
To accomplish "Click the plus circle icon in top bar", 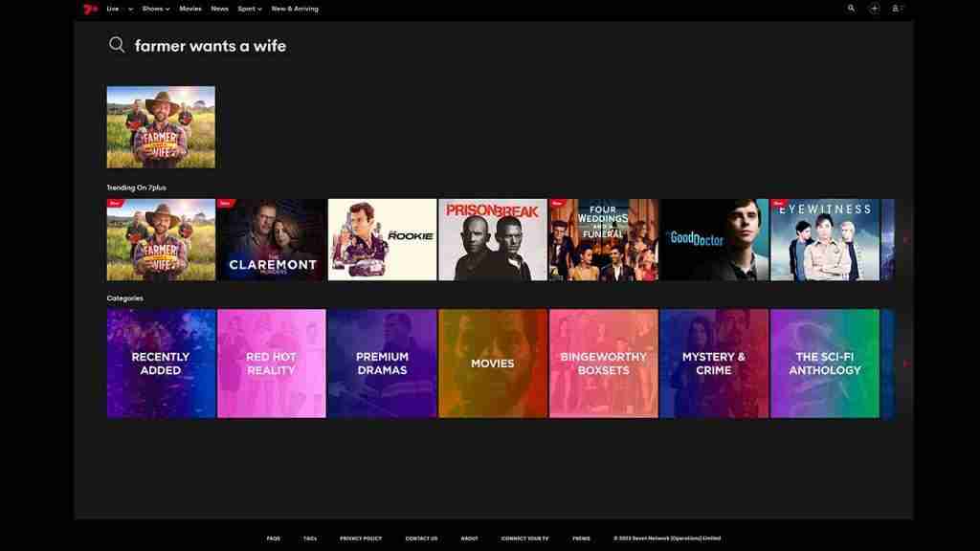I will click(874, 9).
